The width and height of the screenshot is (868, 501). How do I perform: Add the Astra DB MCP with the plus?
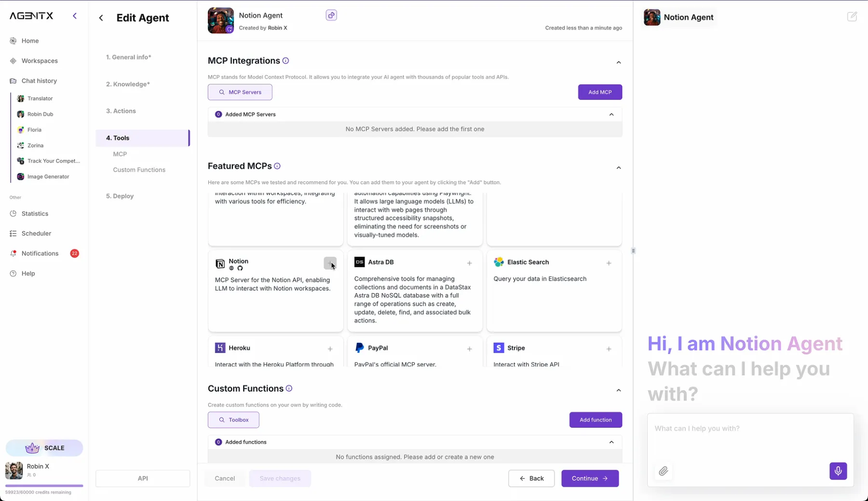(469, 263)
